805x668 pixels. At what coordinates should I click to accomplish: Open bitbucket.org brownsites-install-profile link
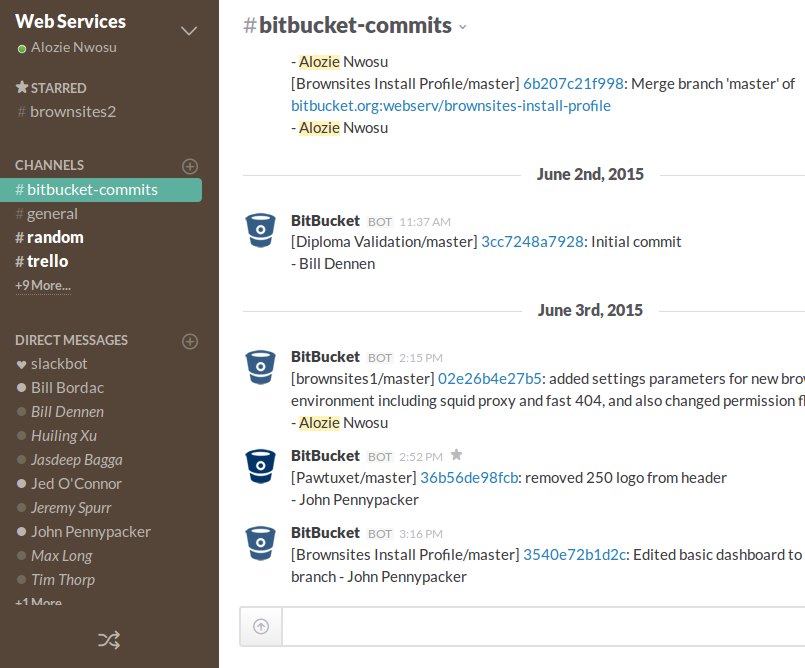451,106
